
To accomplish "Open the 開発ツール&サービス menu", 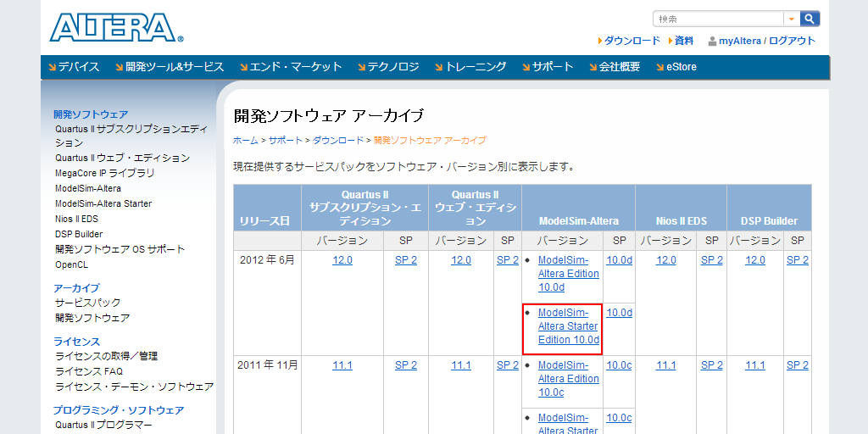I will click(170, 67).
